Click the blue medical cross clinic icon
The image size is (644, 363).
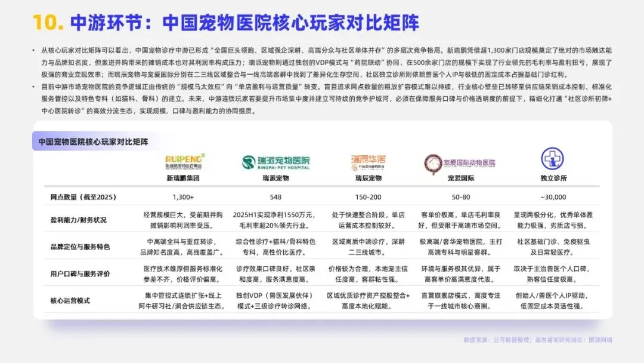[x=552, y=159]
